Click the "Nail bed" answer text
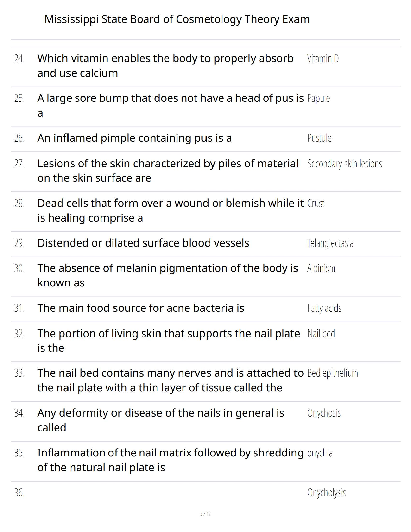Image resolution: width=411 pixels, height=532 pixels. [x=321, y=334]
